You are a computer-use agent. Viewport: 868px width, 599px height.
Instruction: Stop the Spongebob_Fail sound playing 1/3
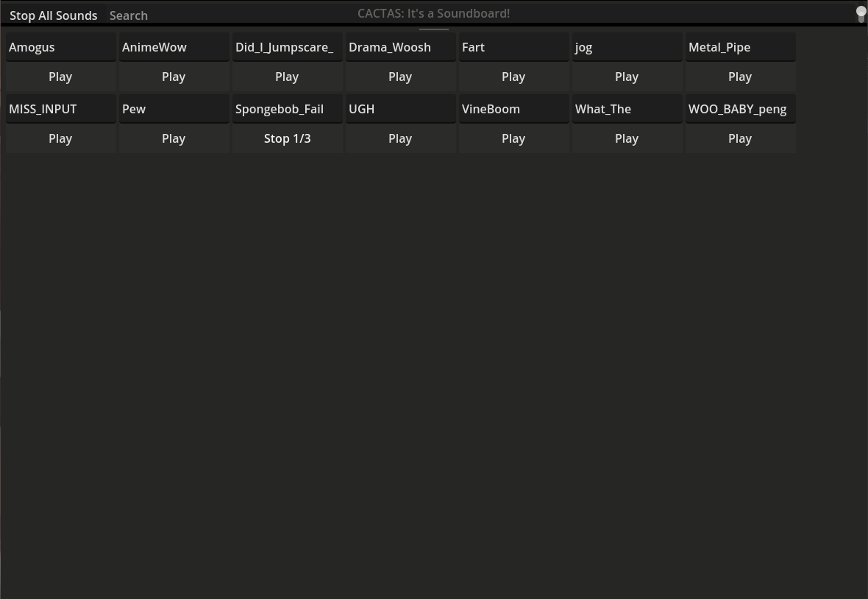tap(288, 139)
